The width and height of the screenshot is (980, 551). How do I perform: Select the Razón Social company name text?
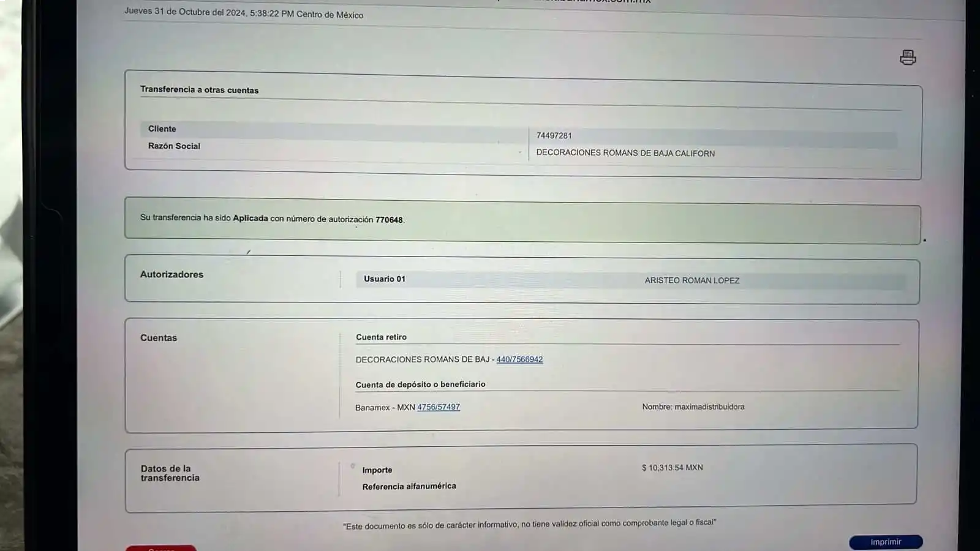(x=625, y=153)
